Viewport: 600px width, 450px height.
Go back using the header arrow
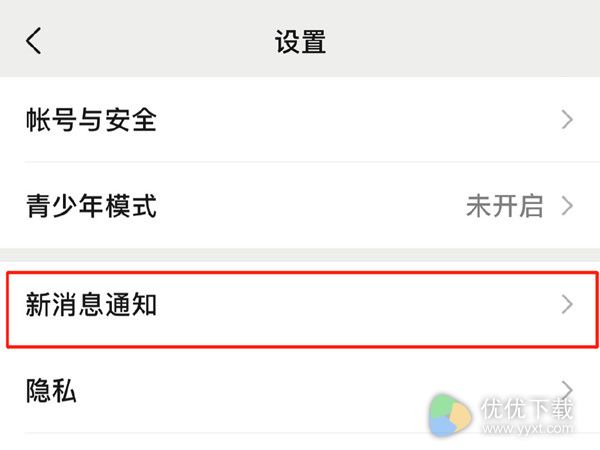[x=34, y=41]
